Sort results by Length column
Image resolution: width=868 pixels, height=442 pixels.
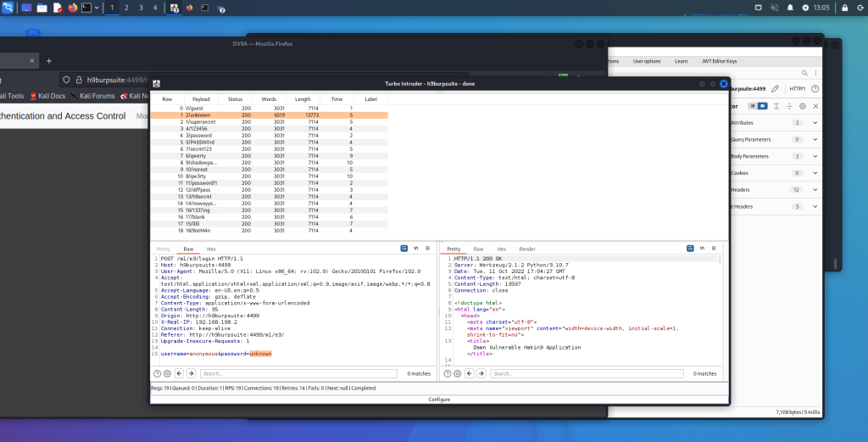pyautogui.click(x=303, y=99)
